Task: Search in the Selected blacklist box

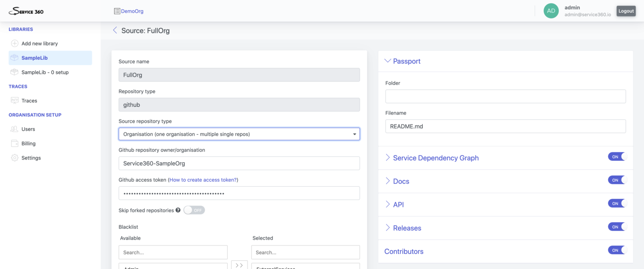Action: point(305,252)
